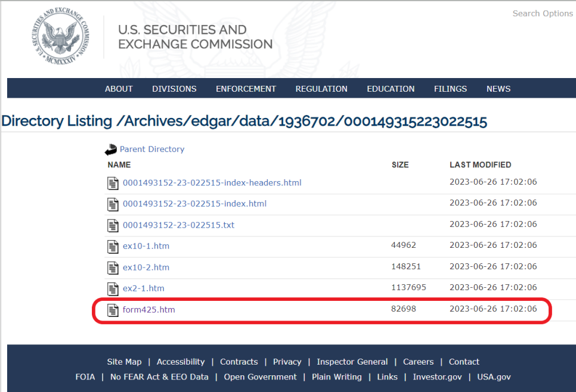Click file icon beside ex10-1.htm
576x392 pixels.
tap(113, 246)
